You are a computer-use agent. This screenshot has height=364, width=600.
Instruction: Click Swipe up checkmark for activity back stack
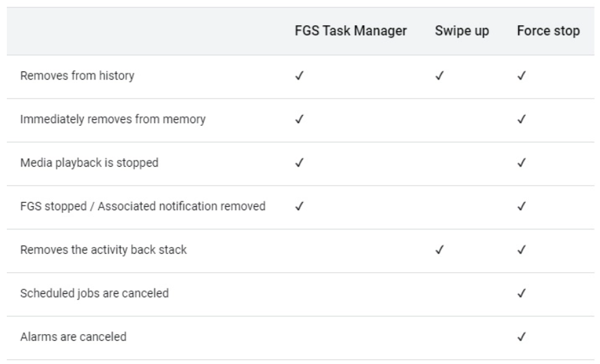click(x=439, y=250)
